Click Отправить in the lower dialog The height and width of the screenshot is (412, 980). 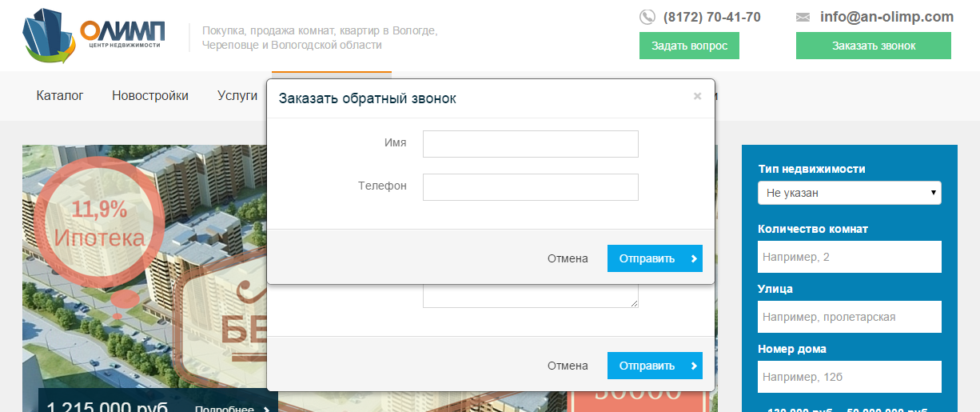[x=655, y=366]
